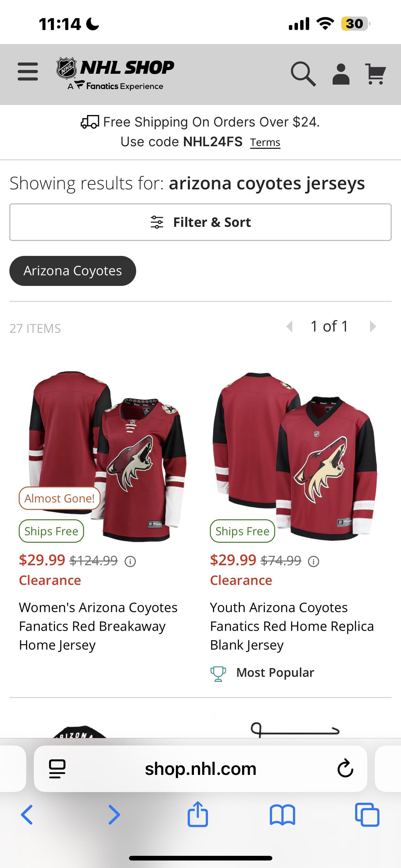Open the account profile icon
This screenshot has height=868, width=401.
(341, 74)
